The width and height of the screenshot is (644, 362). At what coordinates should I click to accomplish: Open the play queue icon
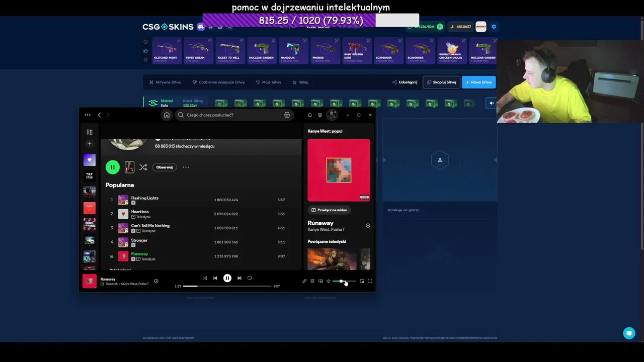tap(312, 282)
